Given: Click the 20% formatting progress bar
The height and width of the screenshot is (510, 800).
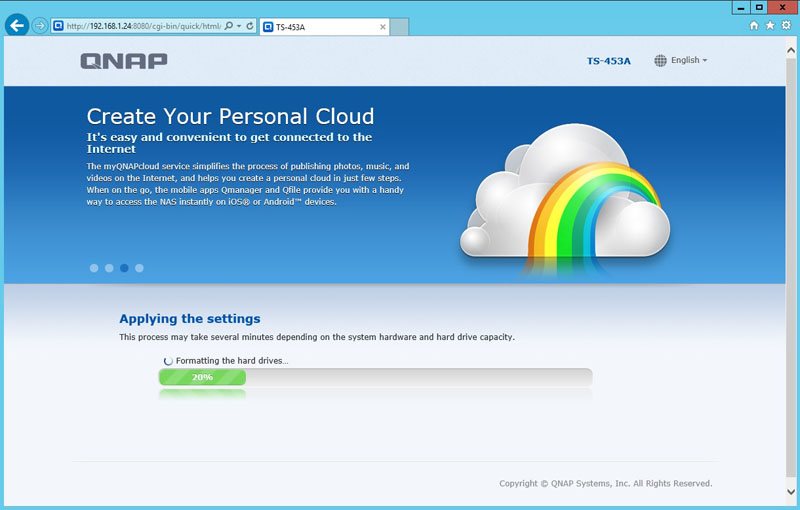Looking at the screenshot, I should [x=376, y=377].
